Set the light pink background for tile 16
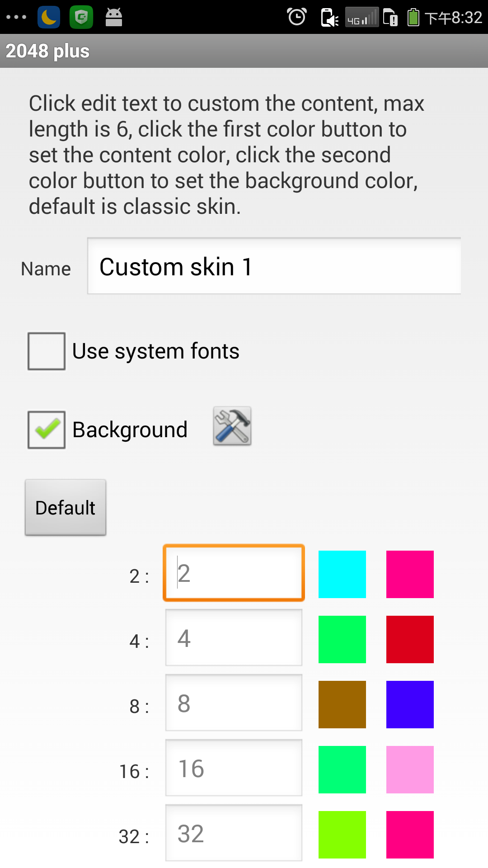 (x=410, y=769)
